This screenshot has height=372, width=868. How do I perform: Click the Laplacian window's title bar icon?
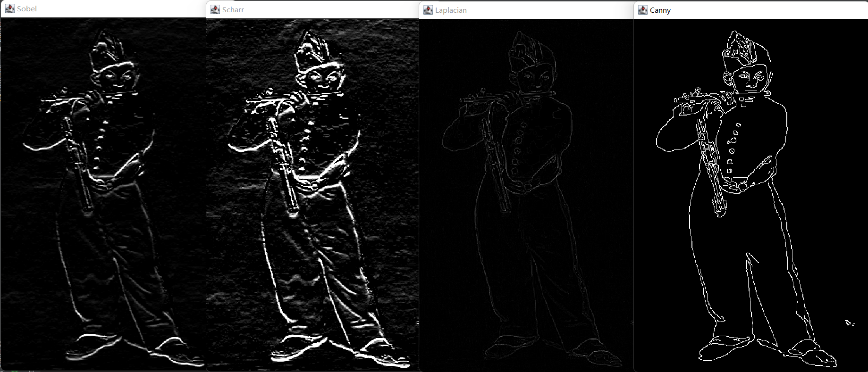(x=428, y=10)
